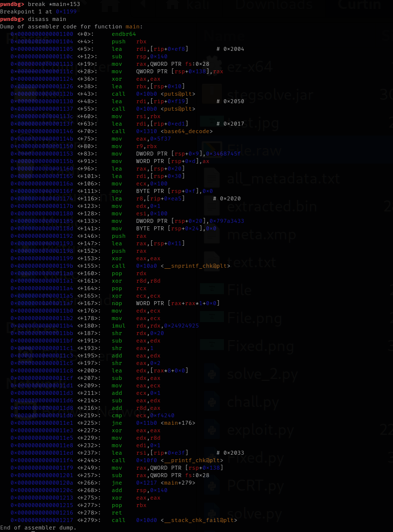Image resolution: width=393 pixels, height=532 pixels.
Task: Click the exploit.py Python file icon
Action: pos(212,430)
